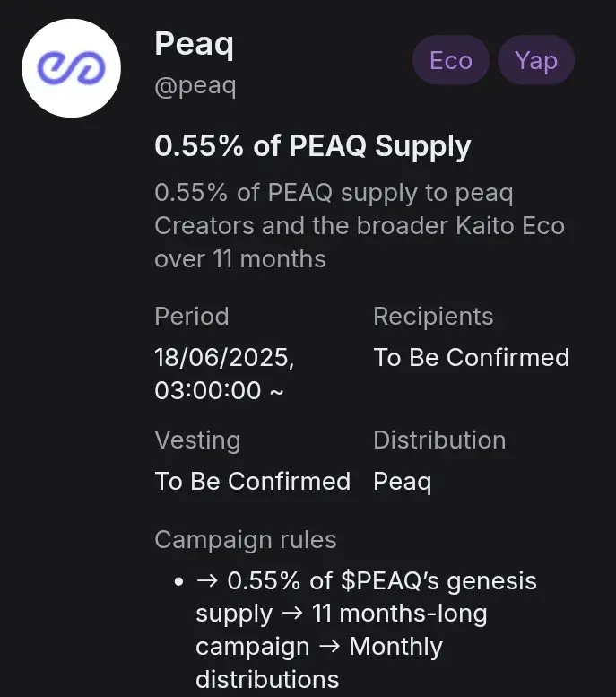Viewport: 616px width, 697px height.
Task: Click the Campaign rules heading
Action: [246, 540]
